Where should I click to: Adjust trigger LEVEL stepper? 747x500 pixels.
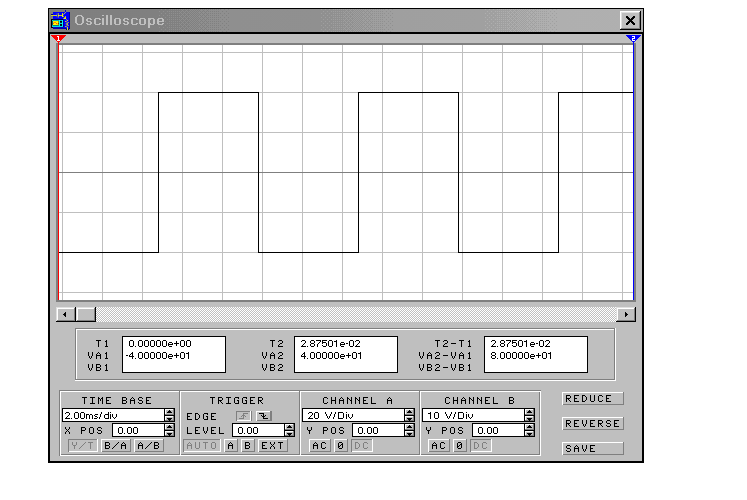tap(290, 430)
